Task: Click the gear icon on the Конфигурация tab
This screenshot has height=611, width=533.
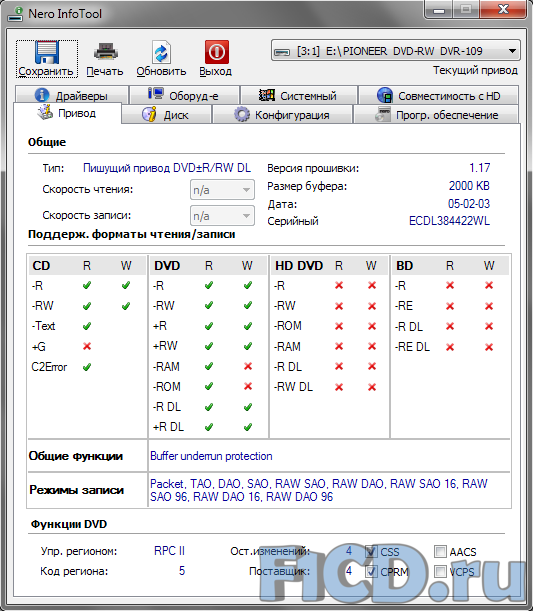Action: coord(242,115)
